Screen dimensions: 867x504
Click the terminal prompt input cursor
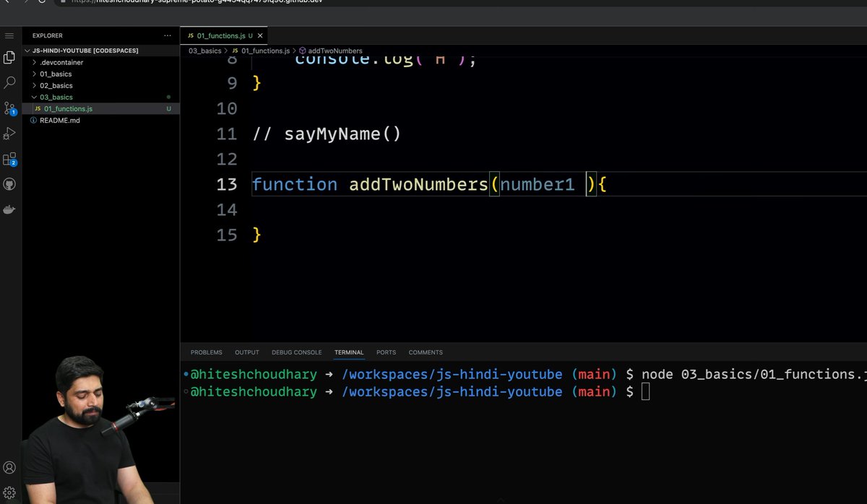click(x=646, y=391)
